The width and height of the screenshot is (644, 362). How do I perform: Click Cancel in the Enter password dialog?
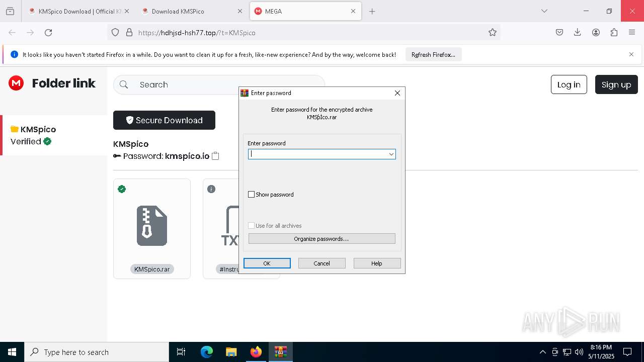tap(322, 263)
